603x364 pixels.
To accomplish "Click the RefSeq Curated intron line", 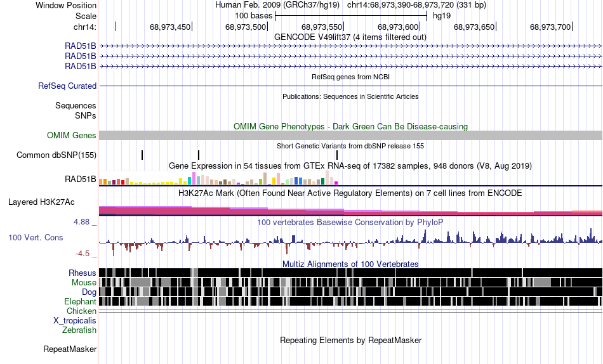I will tap(351, 86).
